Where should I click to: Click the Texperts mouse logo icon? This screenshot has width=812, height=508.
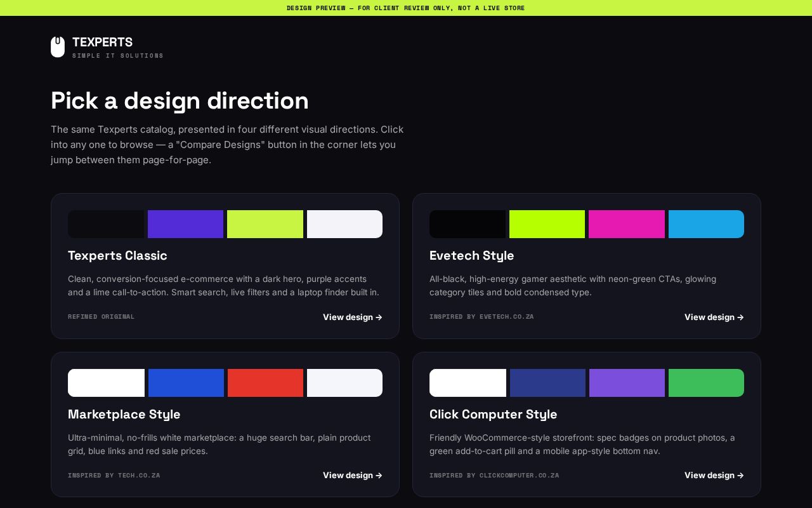tap(58, 47)
